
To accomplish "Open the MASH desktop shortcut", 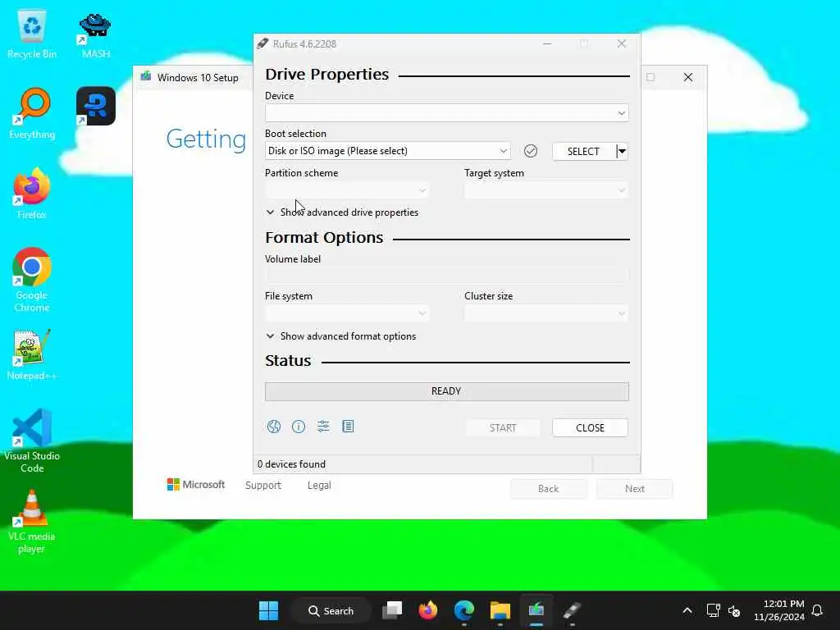I will coord(95,35).
